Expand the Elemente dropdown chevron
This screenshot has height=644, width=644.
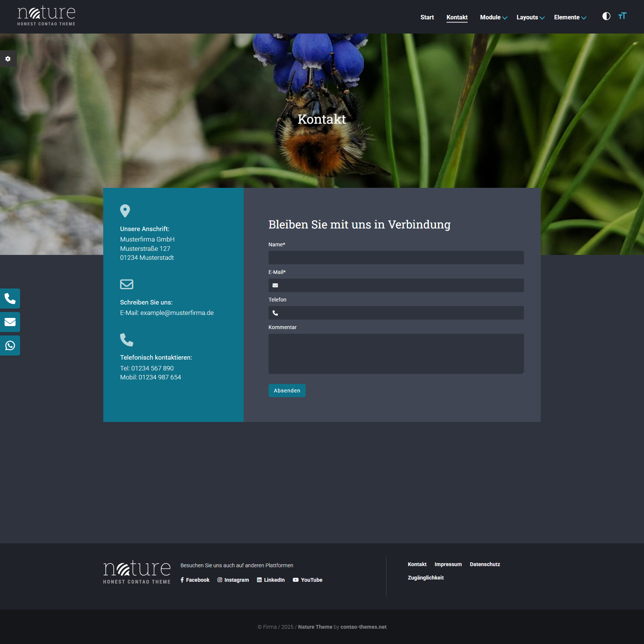[584, 18]
